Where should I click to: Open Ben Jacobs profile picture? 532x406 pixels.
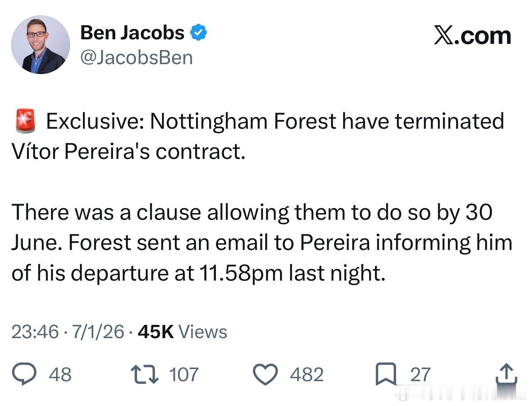[x=40, y=45]
